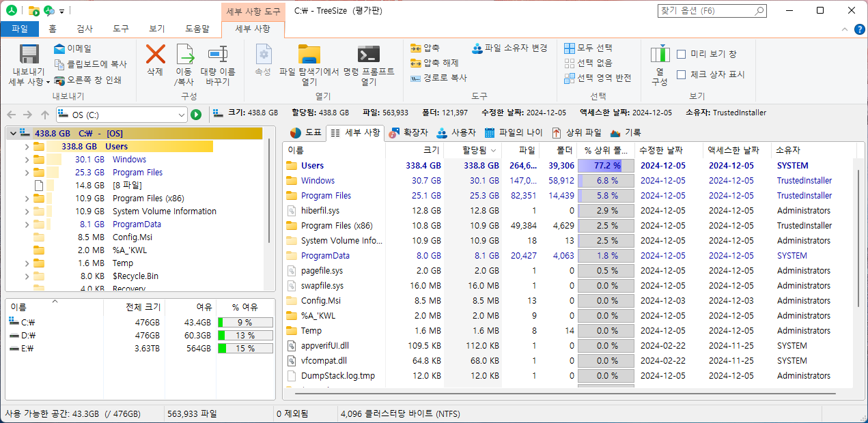Click the Help question mark icon
The image size is (868, 423).
(860, 29)
